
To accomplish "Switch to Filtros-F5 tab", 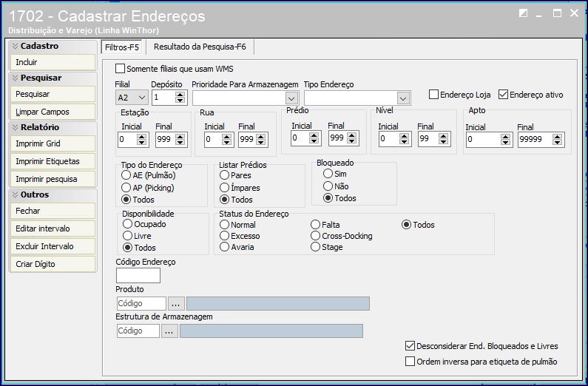I will click(121, 47).
